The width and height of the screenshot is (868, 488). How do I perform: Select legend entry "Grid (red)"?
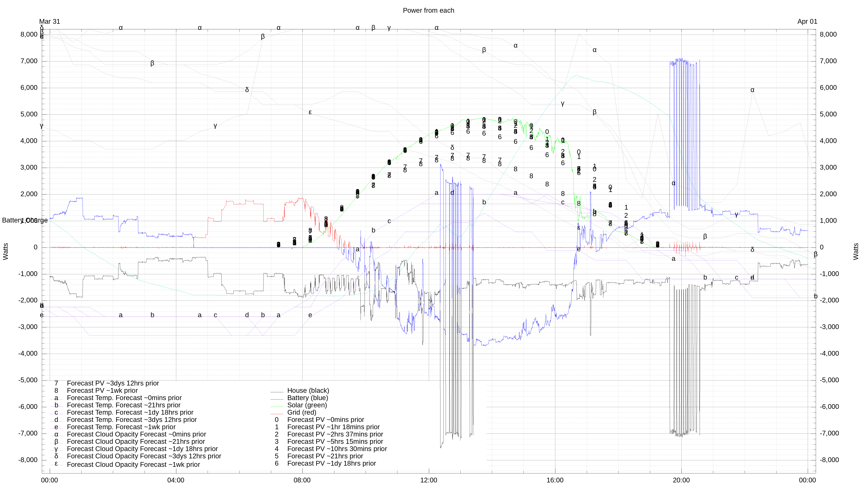302,412
